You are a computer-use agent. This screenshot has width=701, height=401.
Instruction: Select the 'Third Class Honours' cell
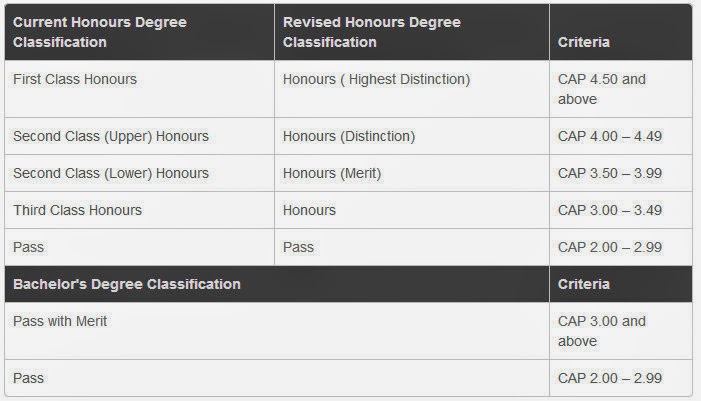tap(77, 210)
